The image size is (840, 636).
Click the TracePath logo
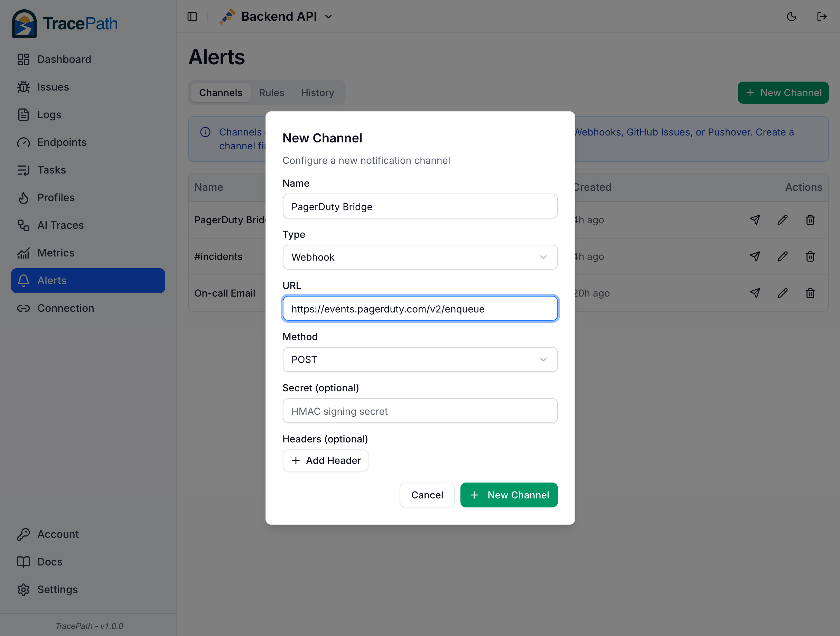pos(65,24)
